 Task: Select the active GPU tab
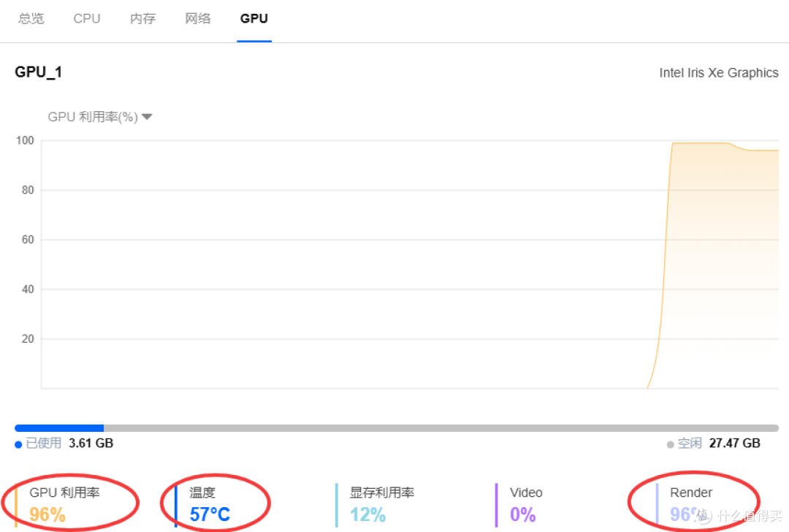(254, 18)
